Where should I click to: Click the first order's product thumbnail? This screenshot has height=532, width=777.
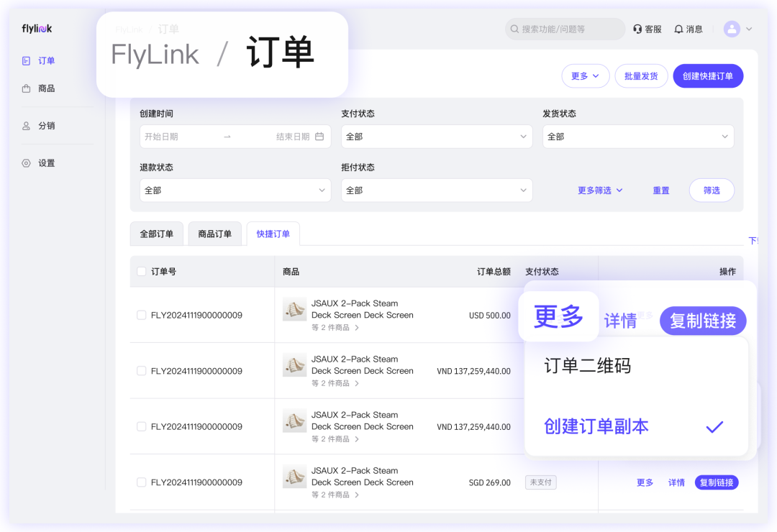click(294, 310)
